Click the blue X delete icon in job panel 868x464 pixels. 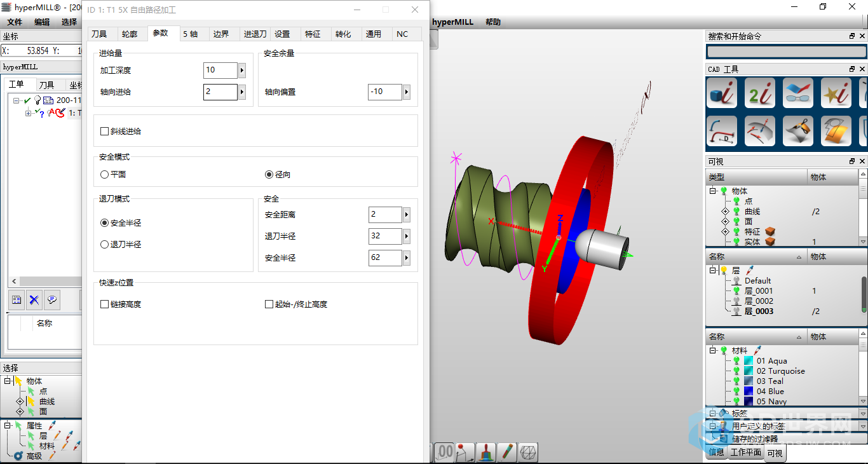(34, 299)
